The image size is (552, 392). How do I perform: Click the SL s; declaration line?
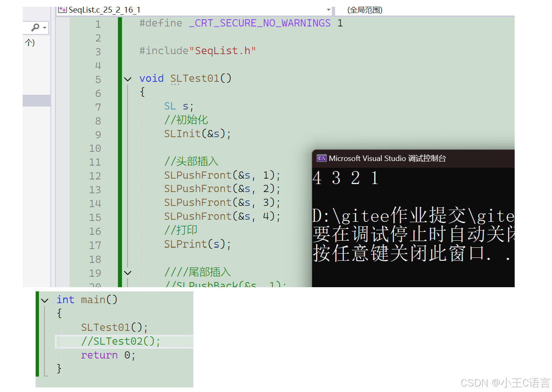[x=179, y=106]
